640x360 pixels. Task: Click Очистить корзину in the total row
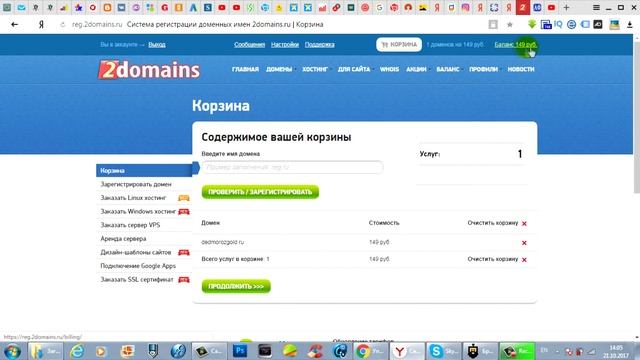click(x=493, y=259)
